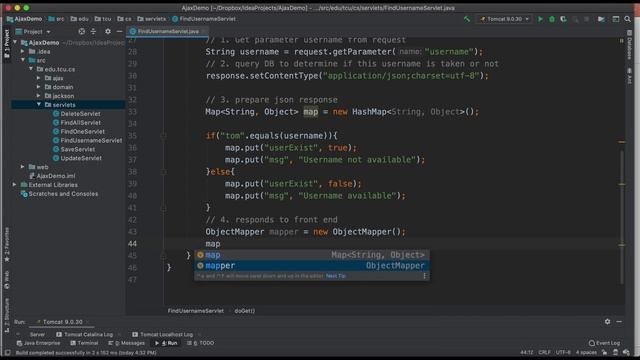Open completion popup more options dots
Screen dimensions: 640x360
[x=424, y=276]
